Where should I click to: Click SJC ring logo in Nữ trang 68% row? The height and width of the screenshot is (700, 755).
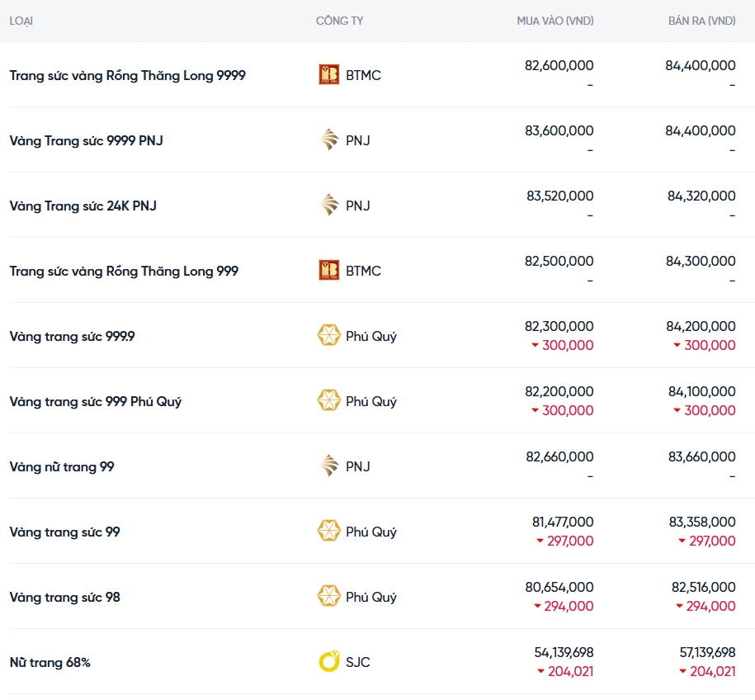(329, 661)
